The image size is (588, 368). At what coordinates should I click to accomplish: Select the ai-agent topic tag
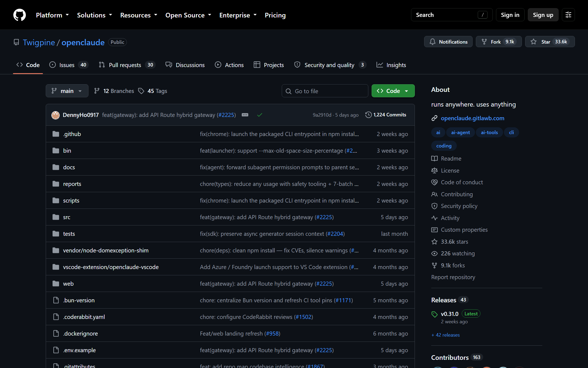click(461, 132)
